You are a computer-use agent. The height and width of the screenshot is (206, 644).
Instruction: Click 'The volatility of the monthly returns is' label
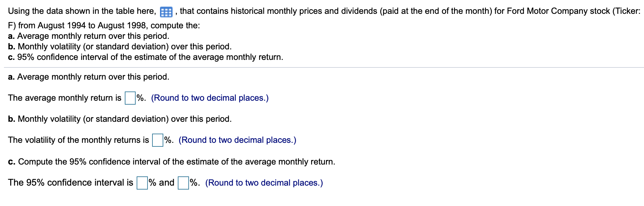pyautogui.click(x=78, y=140)
